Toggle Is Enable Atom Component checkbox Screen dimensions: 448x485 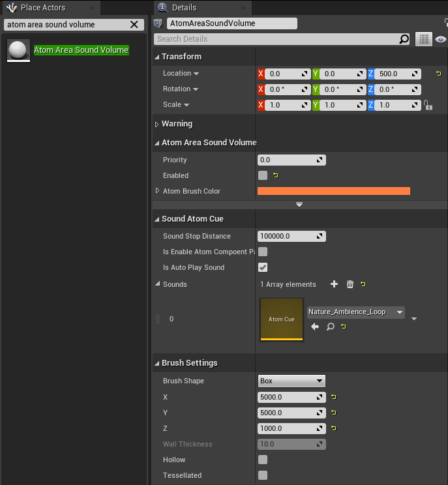coord(263,252)
